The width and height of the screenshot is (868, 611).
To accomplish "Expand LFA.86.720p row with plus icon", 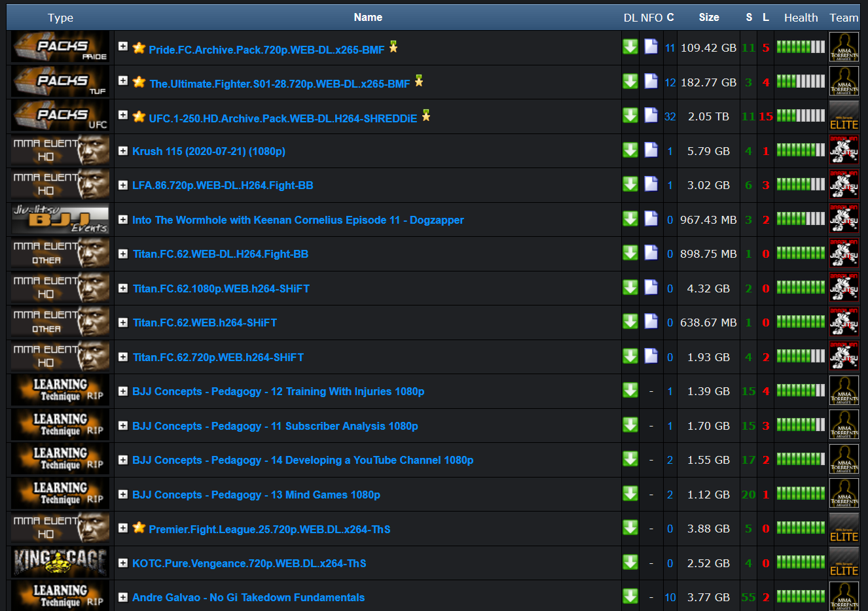I will click(x=123, y=185).
